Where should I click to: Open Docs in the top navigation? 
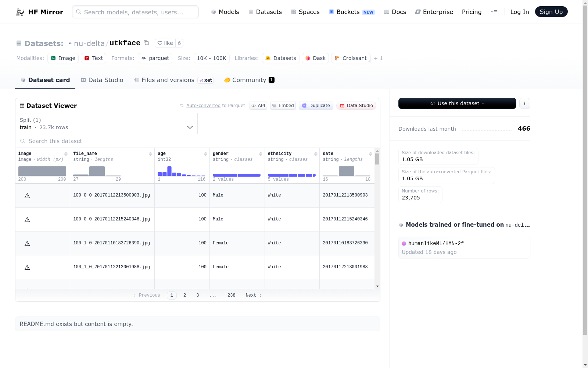(395, 12)
